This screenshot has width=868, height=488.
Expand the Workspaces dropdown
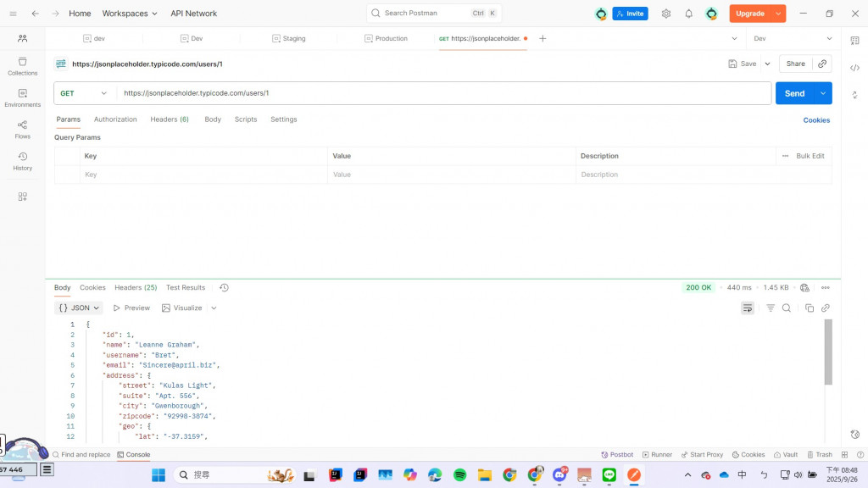[x=130, y=14]
